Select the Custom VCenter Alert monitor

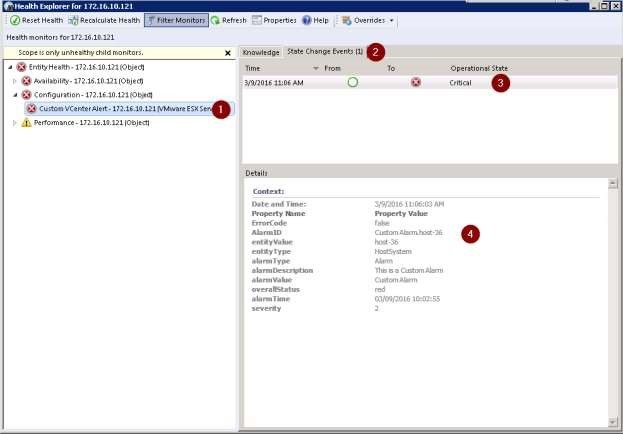120,108
